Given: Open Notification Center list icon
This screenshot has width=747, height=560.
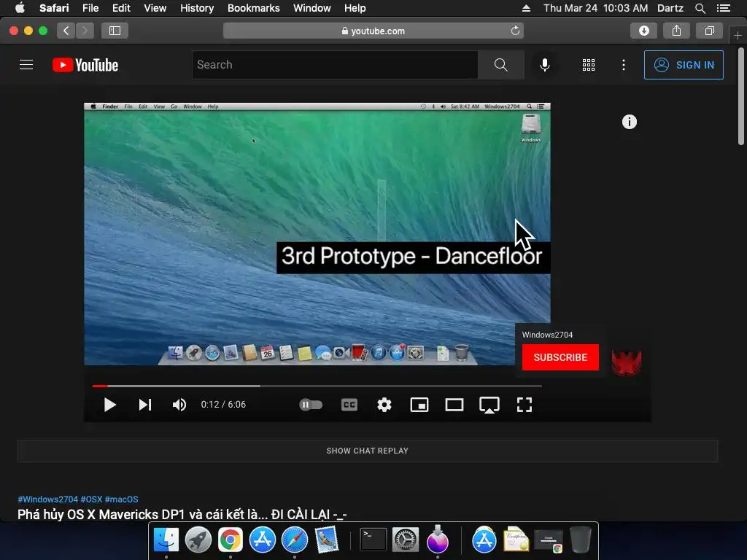Looking at the screenshot, I should point(723,8).
